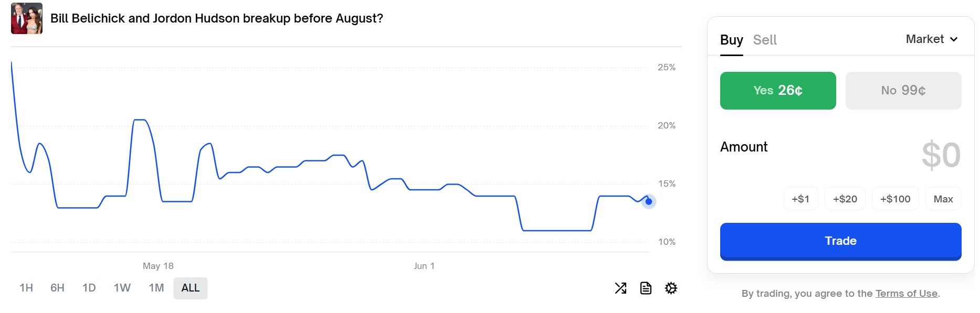Select the ALL chart timeframe
980x313 pixels.
(x=190, y=288)
